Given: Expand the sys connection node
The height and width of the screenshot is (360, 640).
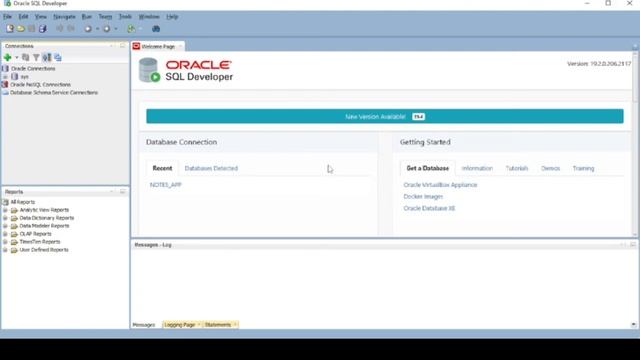Looking at the screenshot, I should click(x=5, y=77).
